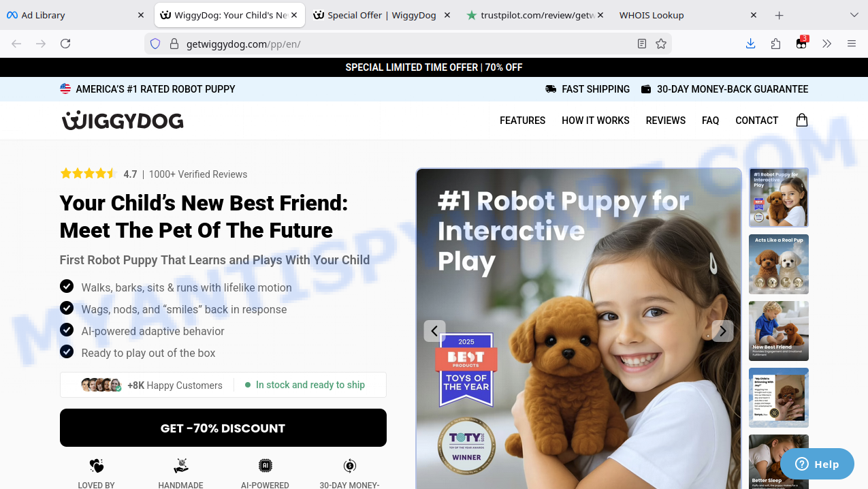The width and height of the screenshot is (868, 489).
Task: Click the tracking protection shield icon
Action: point(155,44)
